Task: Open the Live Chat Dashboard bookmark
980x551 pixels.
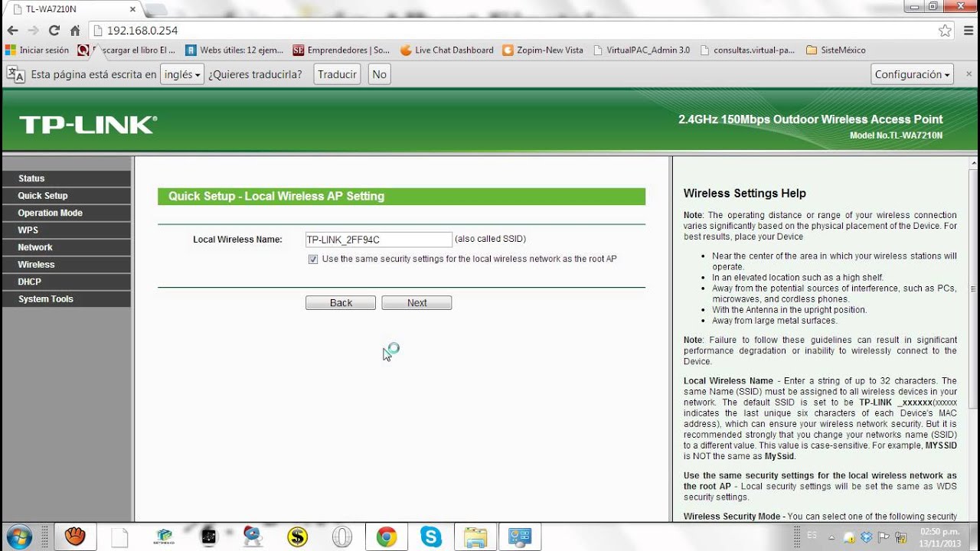Action: coord(447,50)
